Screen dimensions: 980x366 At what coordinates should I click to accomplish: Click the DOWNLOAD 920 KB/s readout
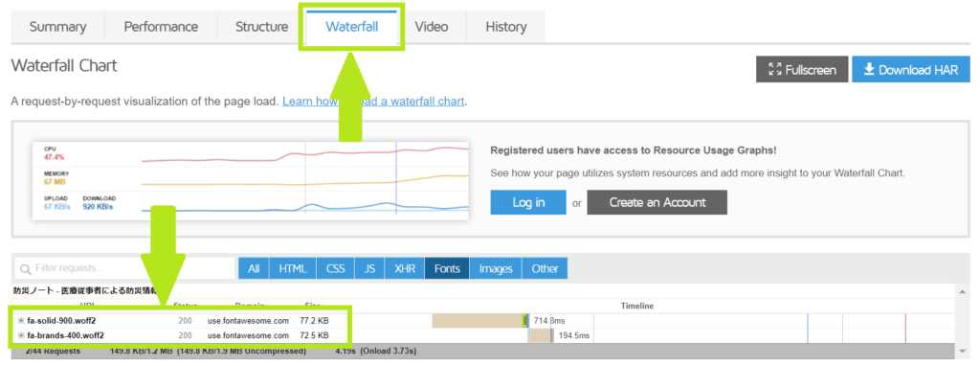[100, 202]
